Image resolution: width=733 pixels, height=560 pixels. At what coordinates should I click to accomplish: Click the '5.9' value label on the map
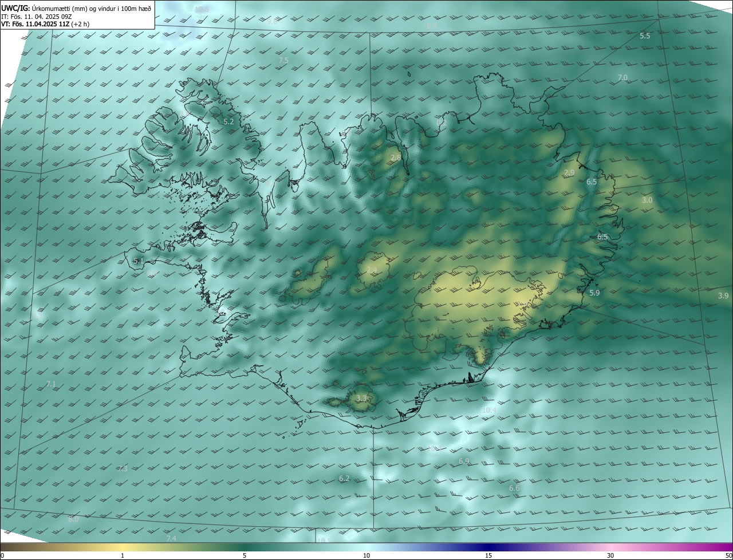tap(594, 293)
